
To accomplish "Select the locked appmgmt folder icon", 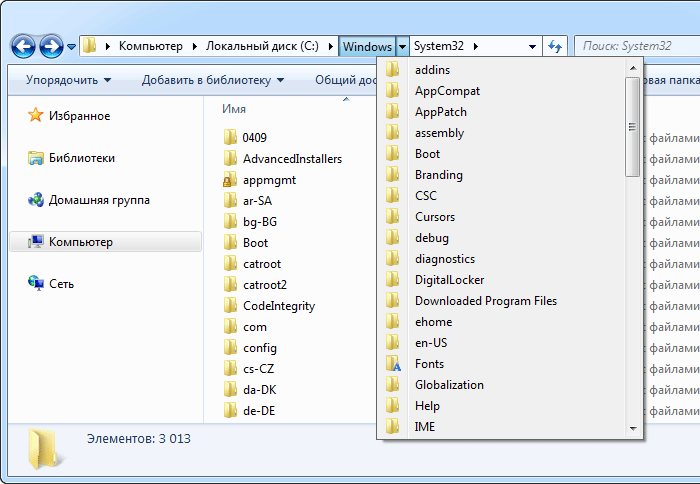I will pos(230,179).
